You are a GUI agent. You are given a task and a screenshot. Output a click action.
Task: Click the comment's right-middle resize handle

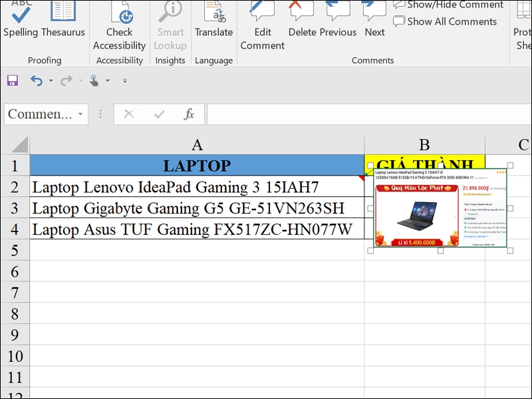(x=510, y=208)
